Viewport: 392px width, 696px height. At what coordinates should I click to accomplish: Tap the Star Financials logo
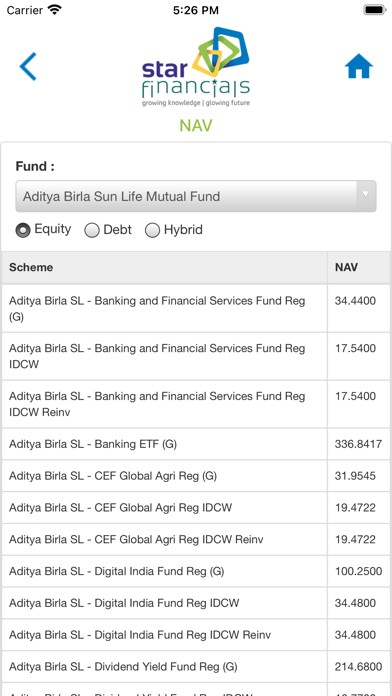196,67
